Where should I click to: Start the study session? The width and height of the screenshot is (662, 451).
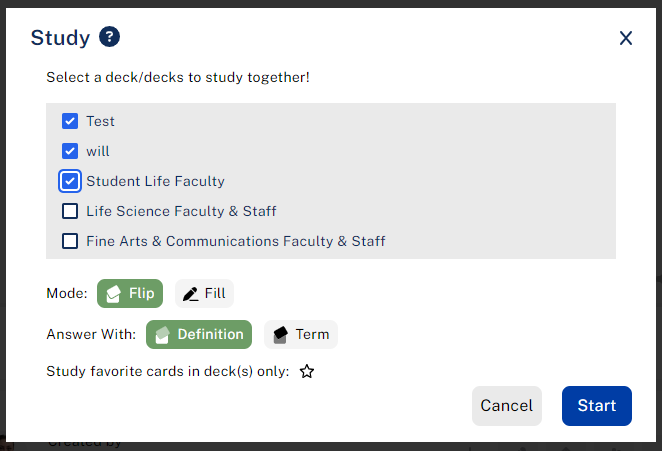tap(597, 406)
